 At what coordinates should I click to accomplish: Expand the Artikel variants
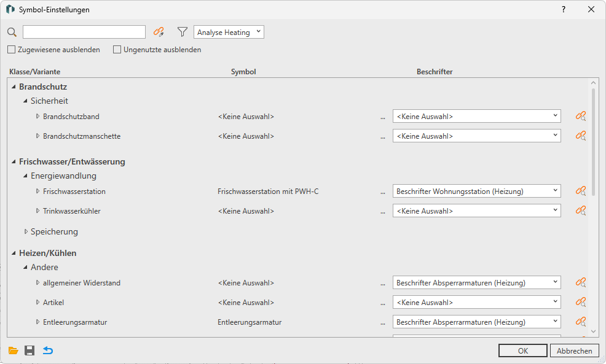[37, 302]
